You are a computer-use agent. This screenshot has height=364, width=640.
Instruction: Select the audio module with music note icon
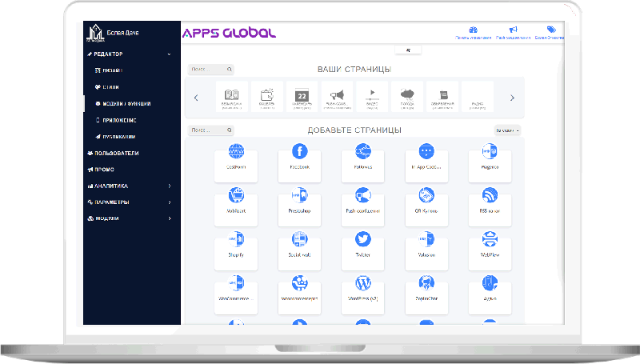[x=490, y=294]
